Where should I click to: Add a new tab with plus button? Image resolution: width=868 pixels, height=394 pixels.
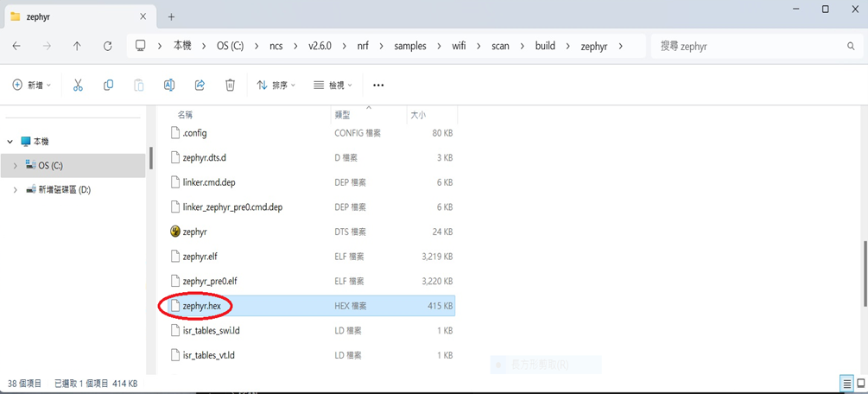click(x=171, y=16)
